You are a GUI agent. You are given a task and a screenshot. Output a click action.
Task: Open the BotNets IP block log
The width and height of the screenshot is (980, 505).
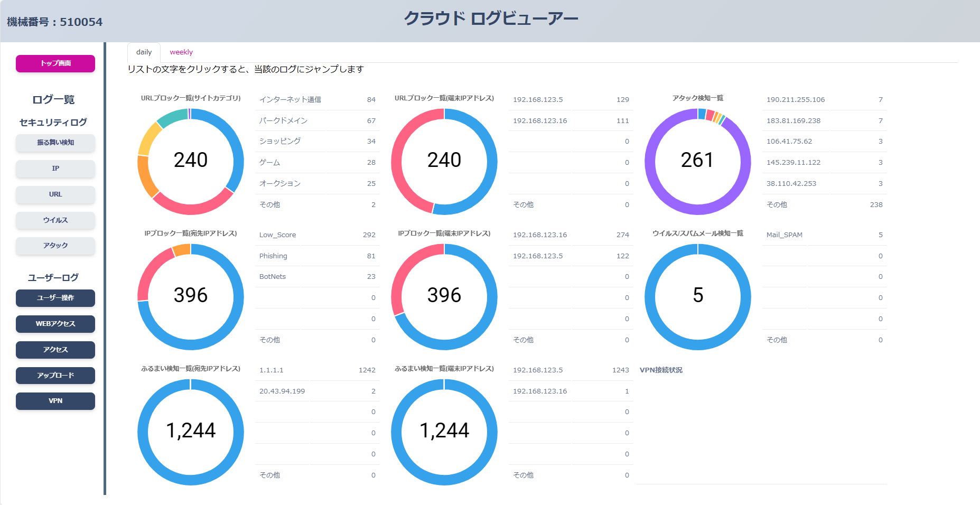[272, 276]
